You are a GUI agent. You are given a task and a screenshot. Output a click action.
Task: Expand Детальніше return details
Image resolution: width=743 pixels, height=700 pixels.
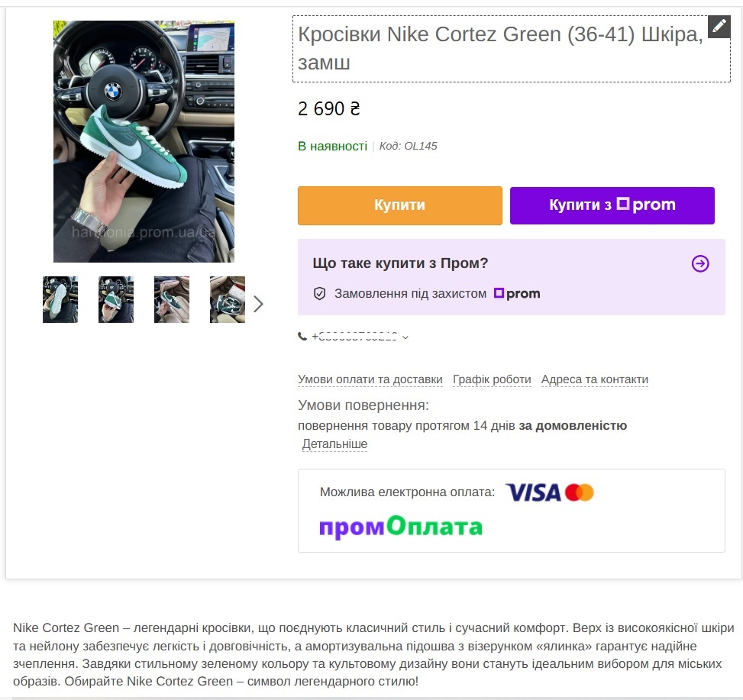click(x=334, y=444)
